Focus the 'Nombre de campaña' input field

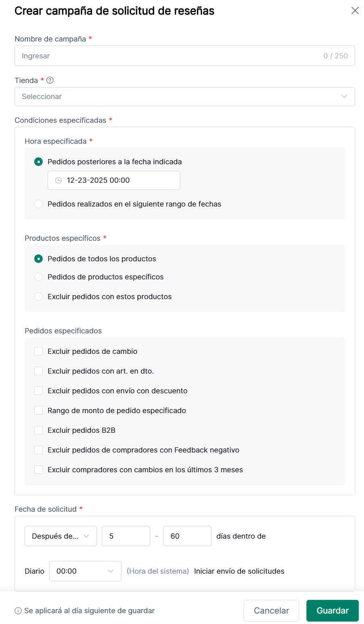[169, 56]
